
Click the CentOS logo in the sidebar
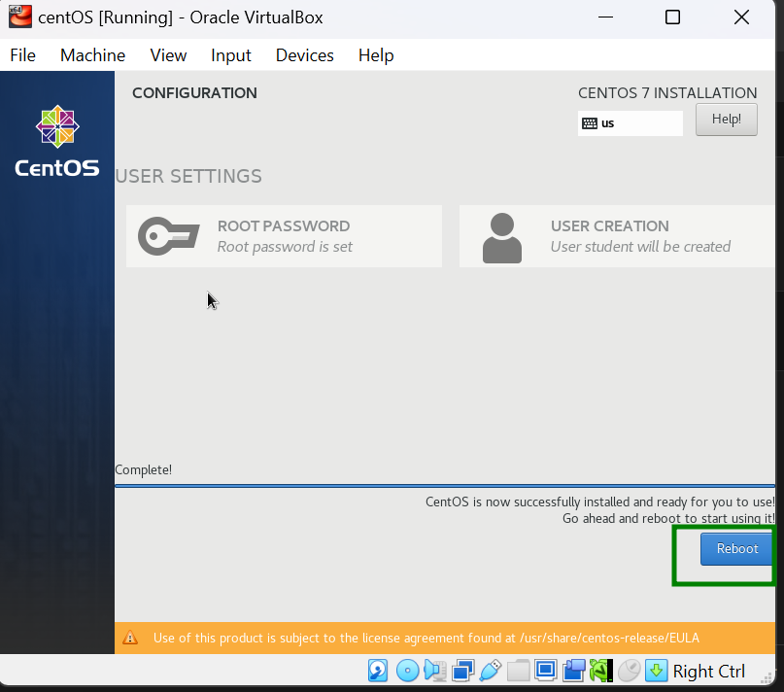coord(57,141)
